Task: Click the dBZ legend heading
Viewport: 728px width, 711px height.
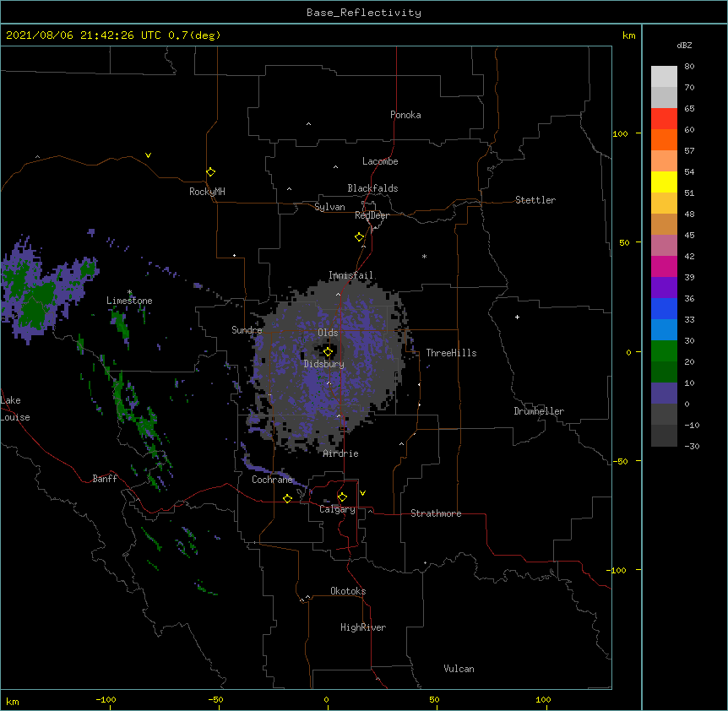Action: click(684, 46)
